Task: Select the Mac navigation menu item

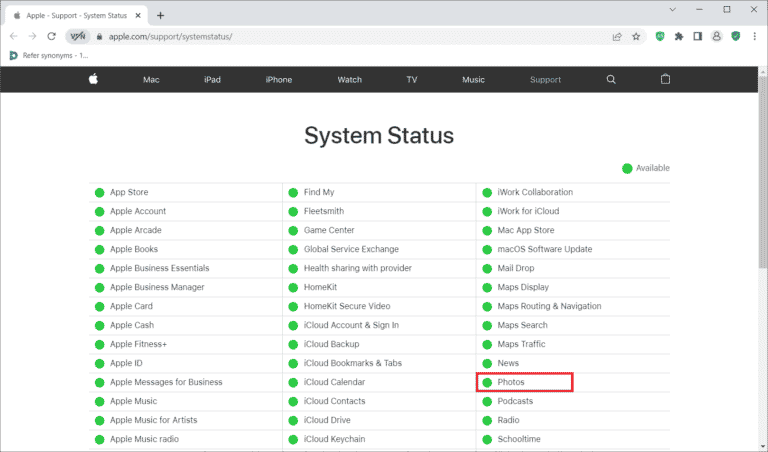Action: pos(151,80)
